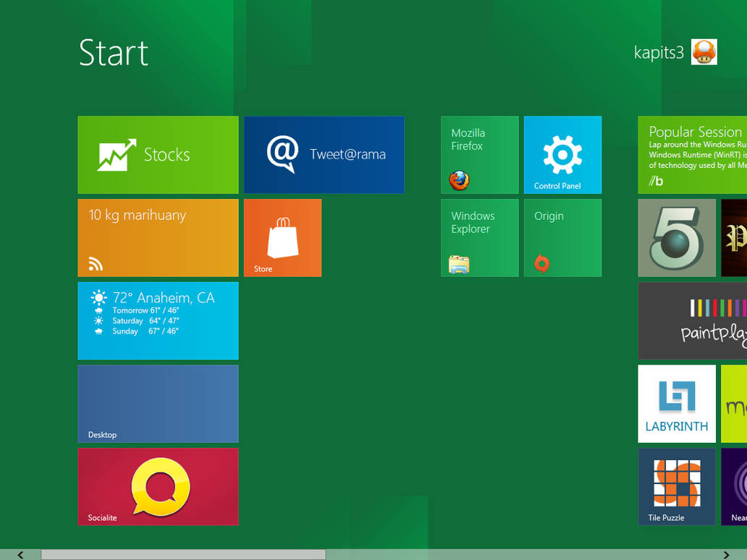
Task: Open the Stocks tile
Action: tap(159, 155)
